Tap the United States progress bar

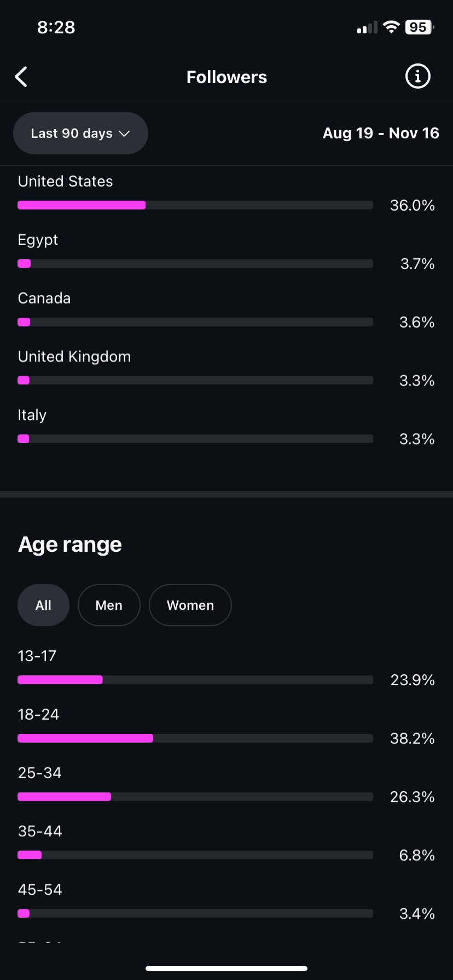[195, 205]
